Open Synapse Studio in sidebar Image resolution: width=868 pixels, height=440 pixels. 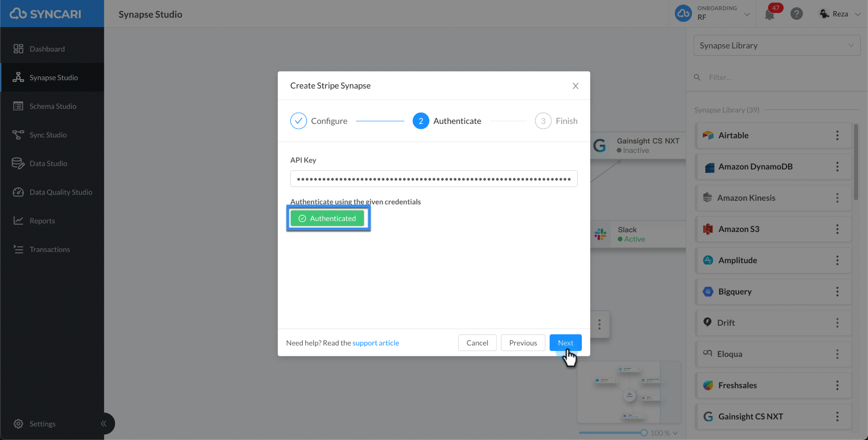click(52, 77)
